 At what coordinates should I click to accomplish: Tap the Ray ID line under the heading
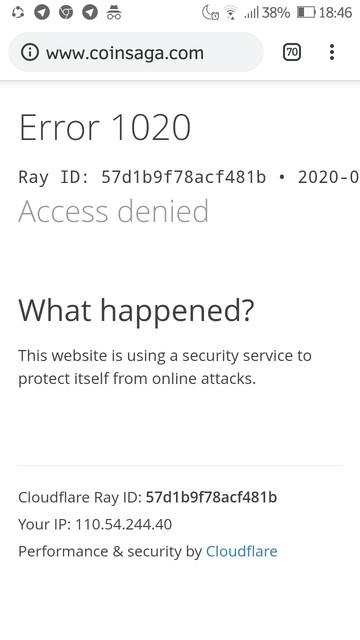pos(189,177)
